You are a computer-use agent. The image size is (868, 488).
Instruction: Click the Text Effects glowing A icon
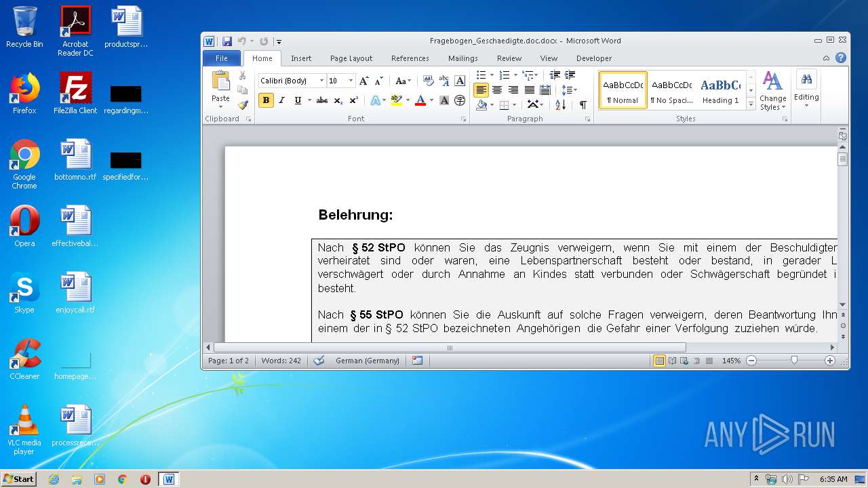tap(375, 100)
